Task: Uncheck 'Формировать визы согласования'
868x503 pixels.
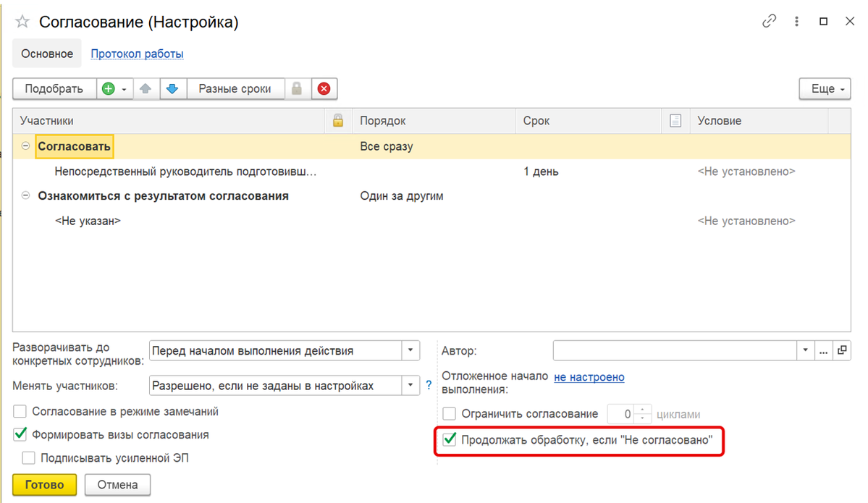Action: coord(21,435)
